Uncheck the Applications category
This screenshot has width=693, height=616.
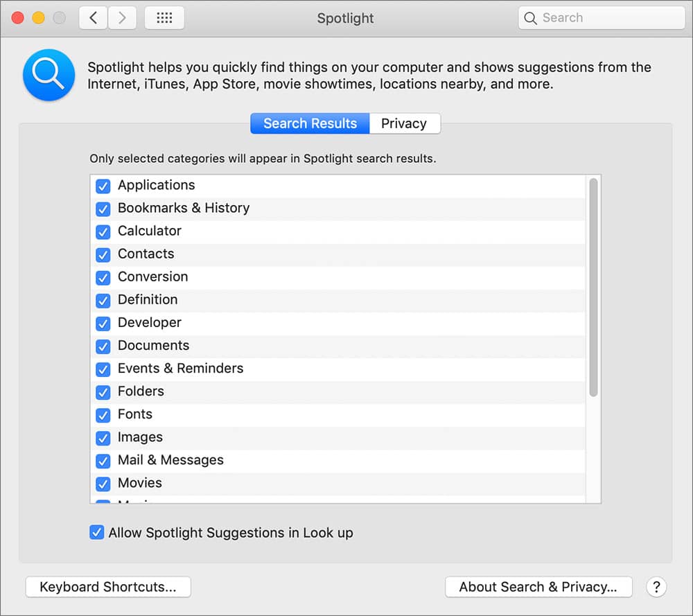point(103,186)
